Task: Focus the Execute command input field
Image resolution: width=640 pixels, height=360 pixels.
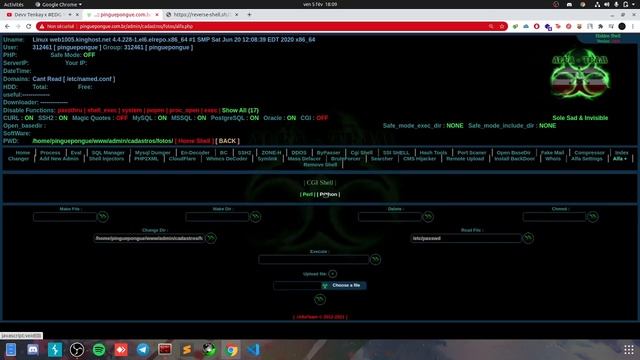Action: (x=313, y=260)
